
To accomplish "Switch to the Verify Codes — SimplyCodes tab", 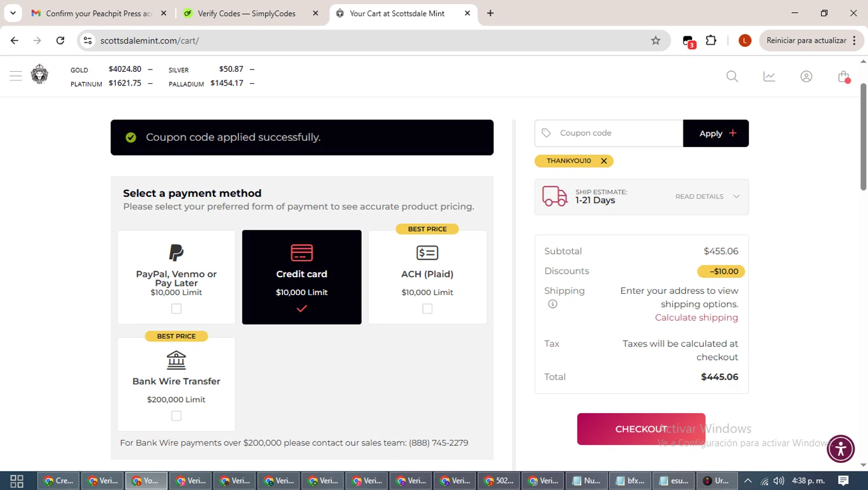I will pyautogui.click(x=247, y=13).
